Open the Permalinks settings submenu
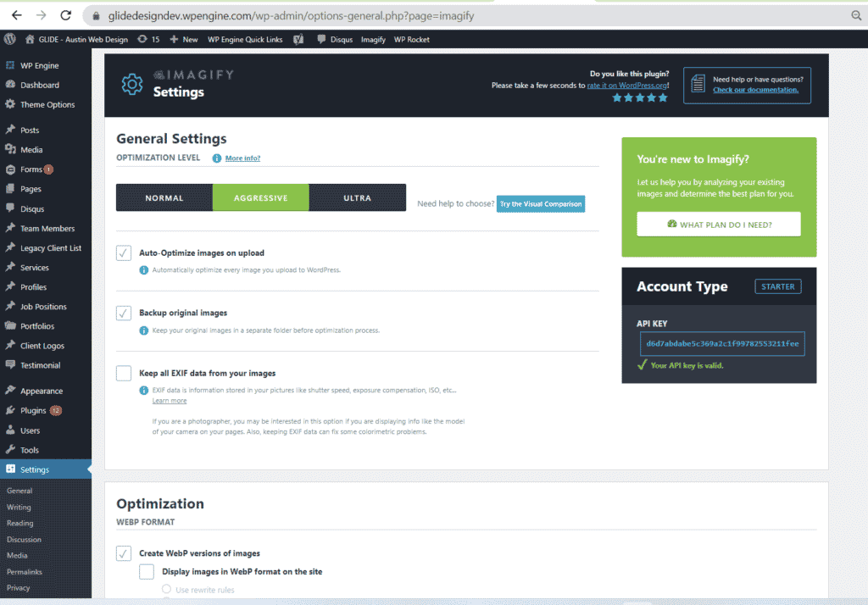 click(25, 572)
